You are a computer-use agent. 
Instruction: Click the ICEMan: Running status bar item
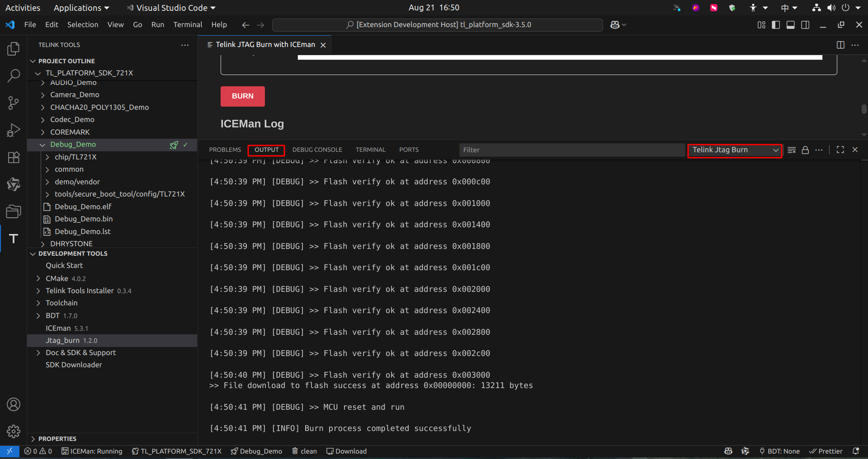pos(92,451)
